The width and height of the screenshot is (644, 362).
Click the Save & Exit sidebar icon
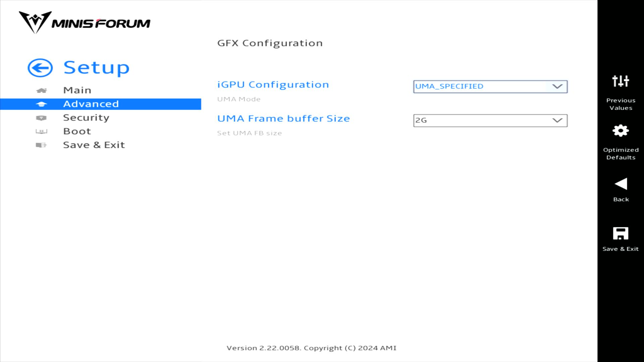(41, 145)
